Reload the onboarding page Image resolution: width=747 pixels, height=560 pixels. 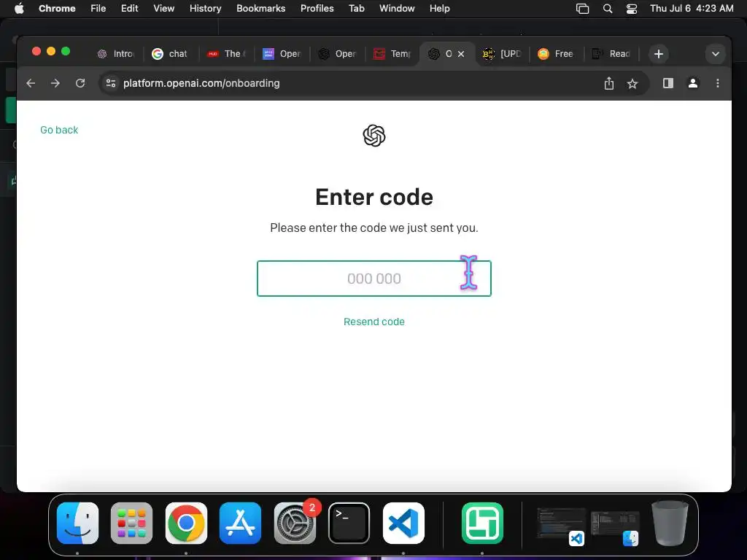coord(80,83)
